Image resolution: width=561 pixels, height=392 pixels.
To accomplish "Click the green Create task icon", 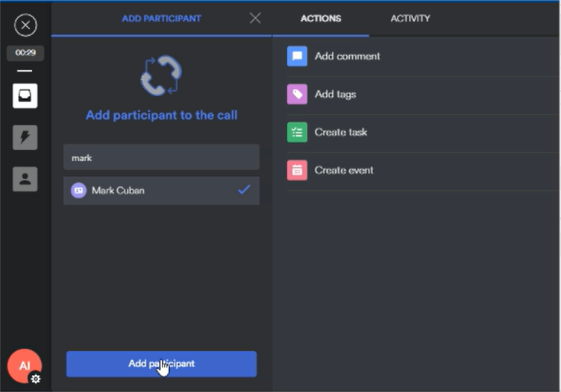I will coord(297,133).
